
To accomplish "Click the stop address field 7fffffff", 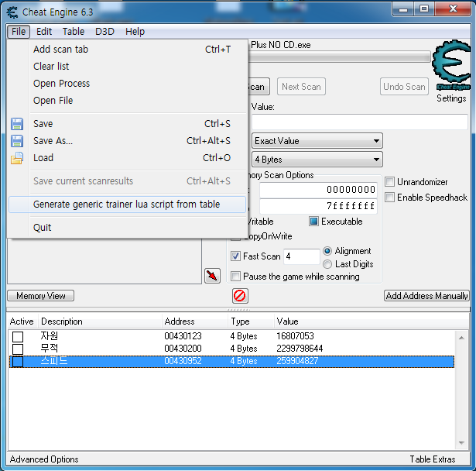I will click(318, 206).
